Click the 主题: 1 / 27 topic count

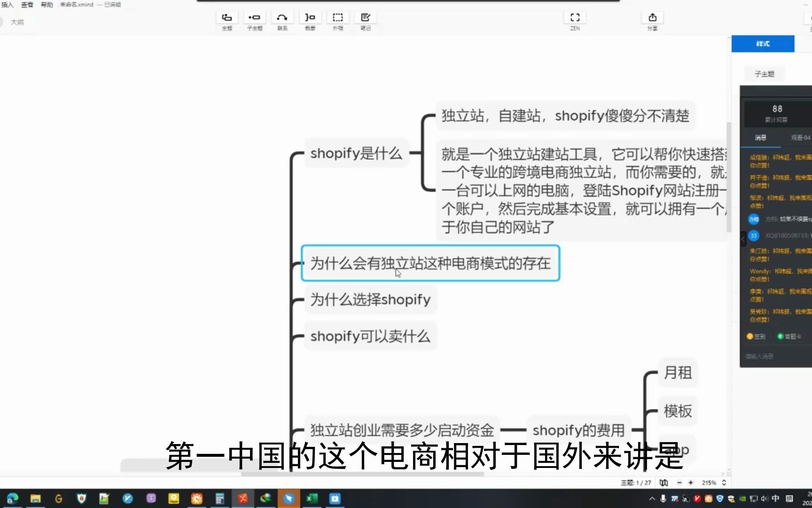point(636,483)
